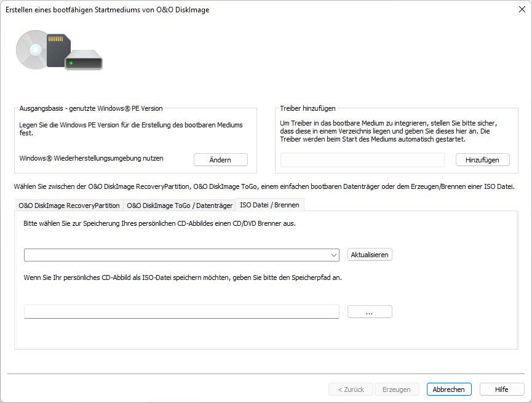Click the Ändern button
Image resolution: width=532 pixels, height=403 pixels.
pyautogui.click(x=221, y=159)
